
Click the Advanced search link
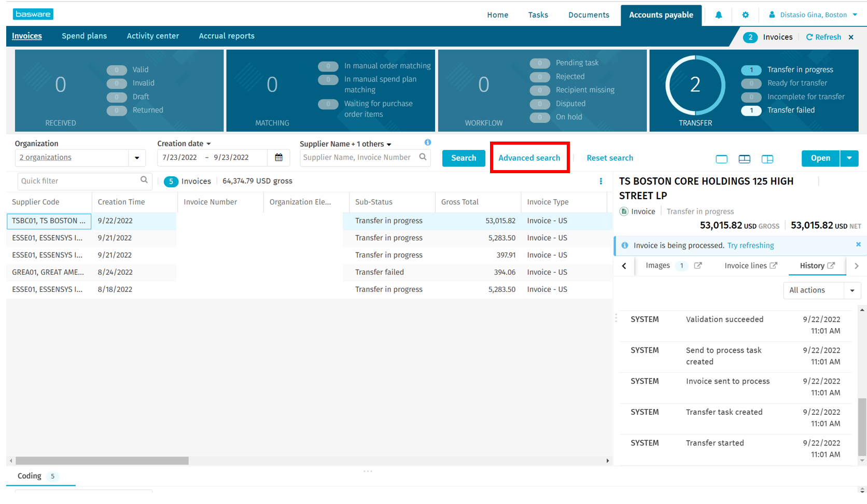click(529, 158)
